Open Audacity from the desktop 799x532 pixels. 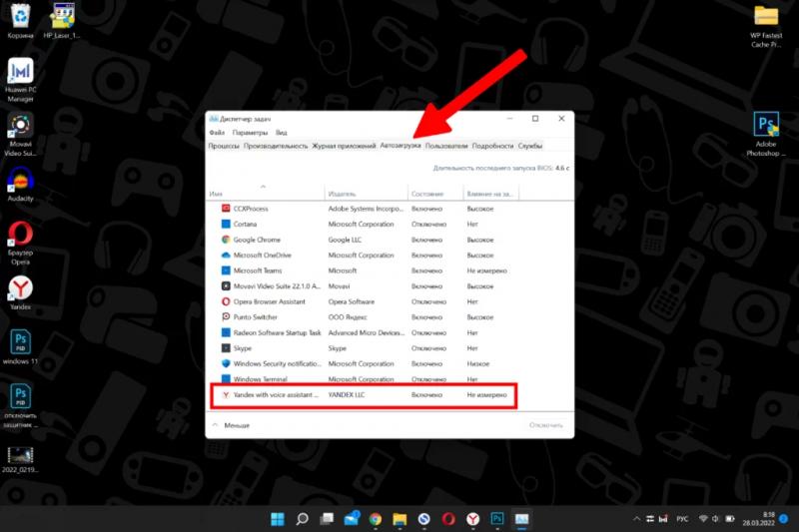click(20, 182)
